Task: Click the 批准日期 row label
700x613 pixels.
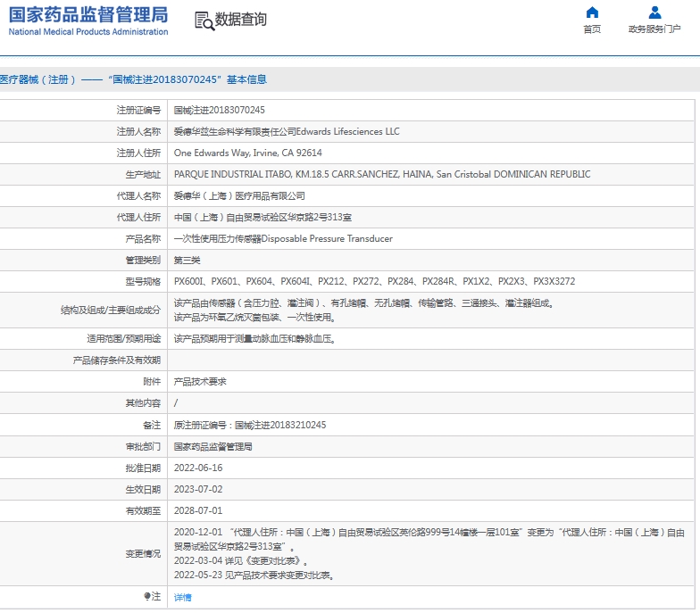Action: 143,468
